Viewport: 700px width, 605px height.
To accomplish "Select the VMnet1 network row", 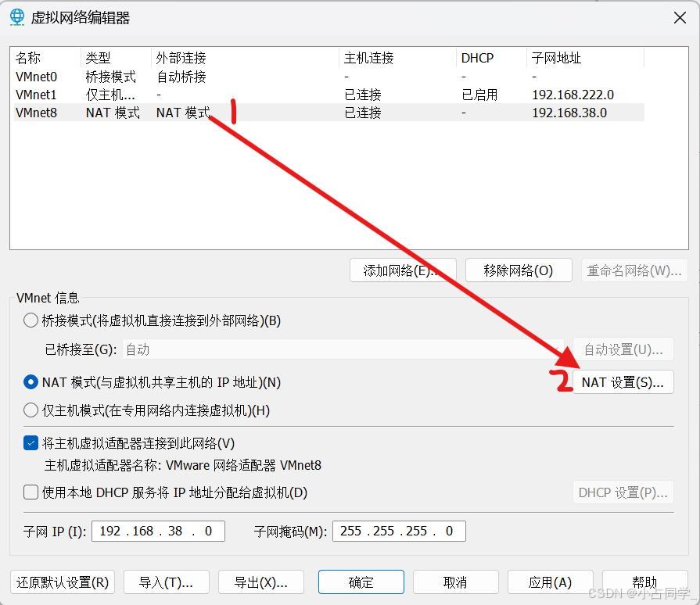I will (x=329, y=95).
